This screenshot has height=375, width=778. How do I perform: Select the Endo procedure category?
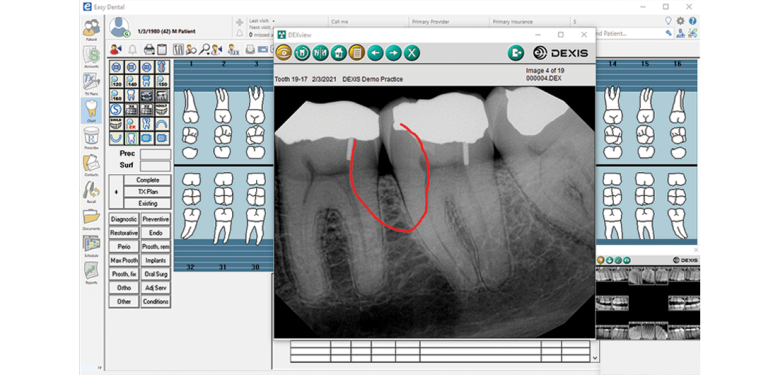coord(155,233)
